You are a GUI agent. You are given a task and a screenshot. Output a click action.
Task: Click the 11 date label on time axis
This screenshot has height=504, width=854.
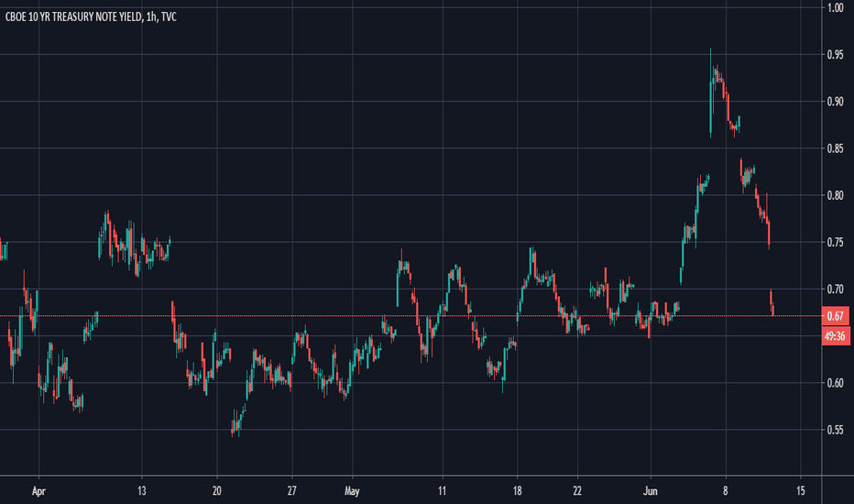(x=442, y=491)
